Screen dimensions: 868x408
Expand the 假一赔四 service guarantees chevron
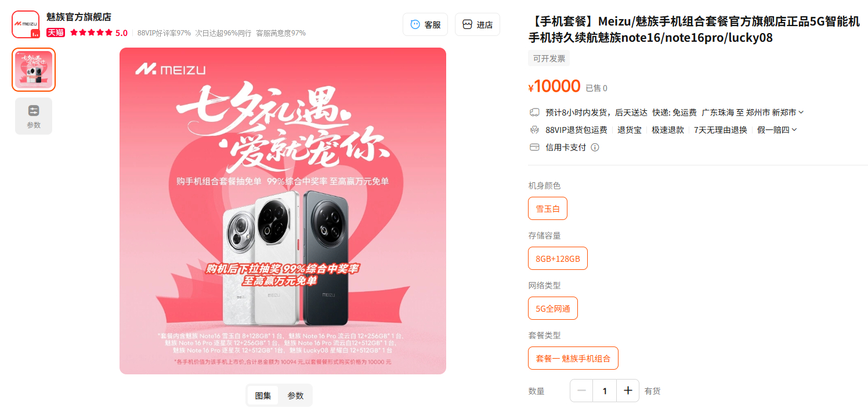coord(795,130)
